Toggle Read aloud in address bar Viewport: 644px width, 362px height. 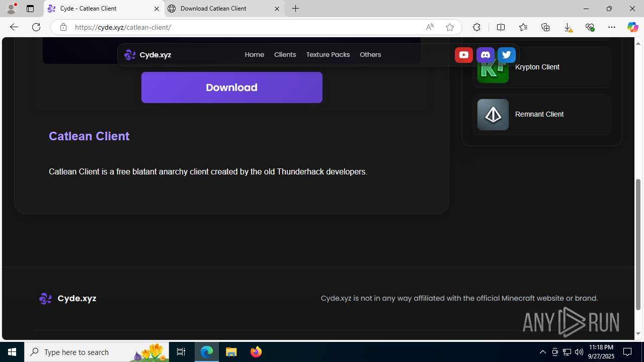tap(430, 27)
